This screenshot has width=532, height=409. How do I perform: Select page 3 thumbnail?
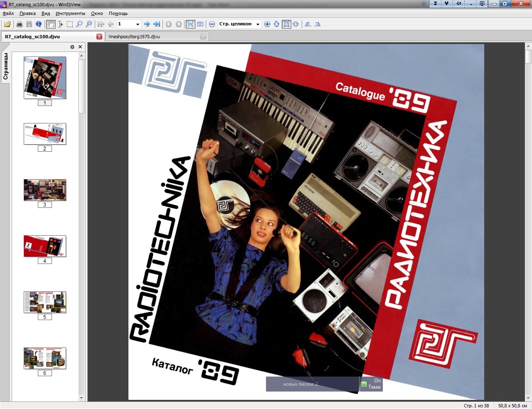(45, 190)
